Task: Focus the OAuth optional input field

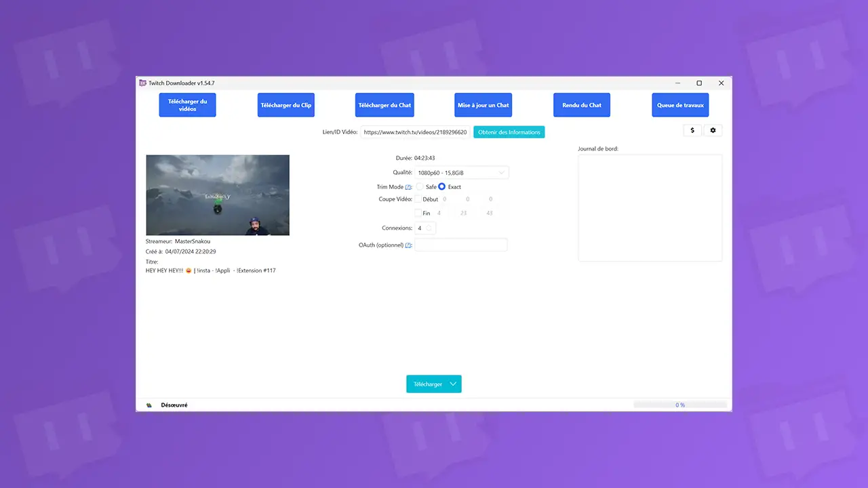Action: (x=461, y=245)
